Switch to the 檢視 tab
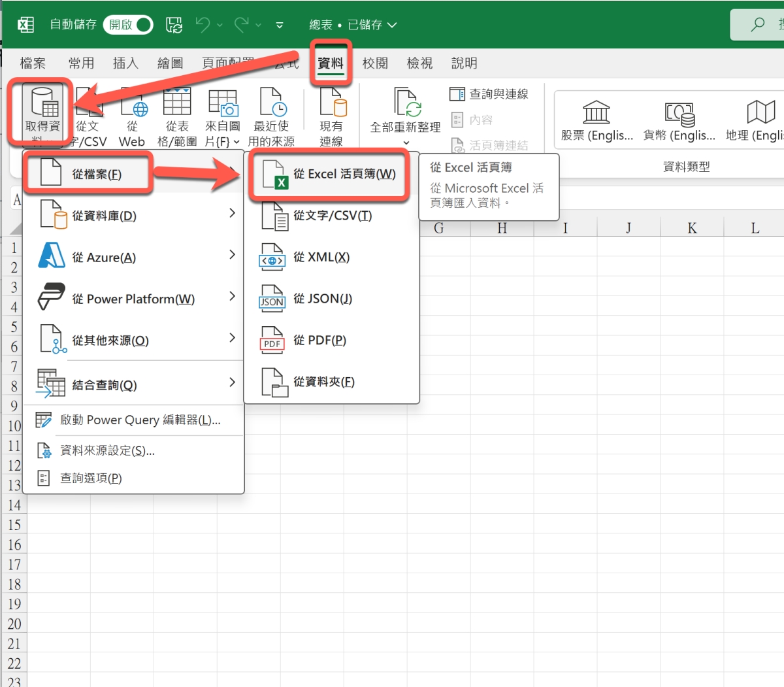This screenshot has width=784, height=687. pyautogui.click(x=419, y=63)
